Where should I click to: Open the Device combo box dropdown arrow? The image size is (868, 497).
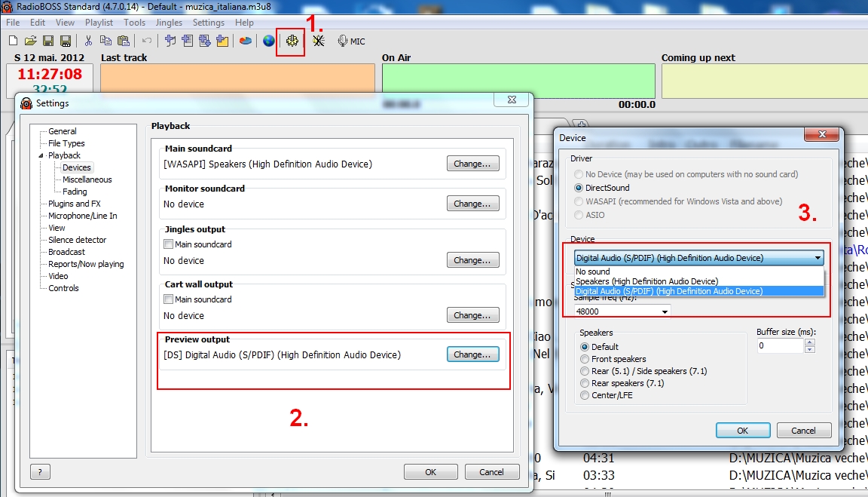pos(818,258)
